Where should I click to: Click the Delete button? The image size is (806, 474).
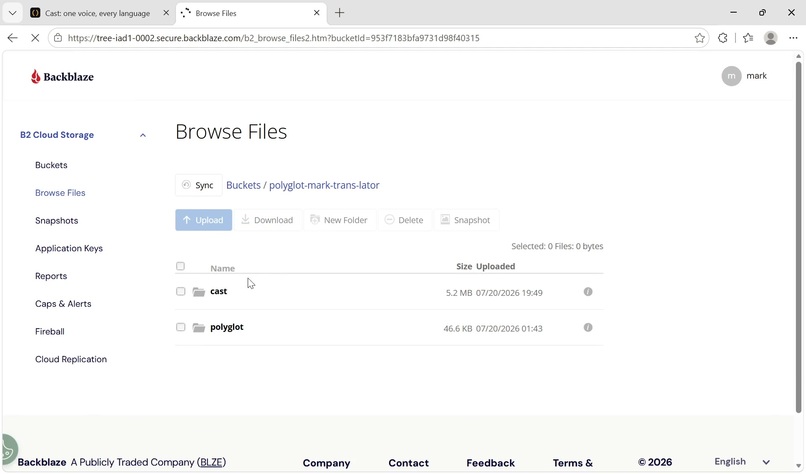pyautogui.click(x=405, y=220)
